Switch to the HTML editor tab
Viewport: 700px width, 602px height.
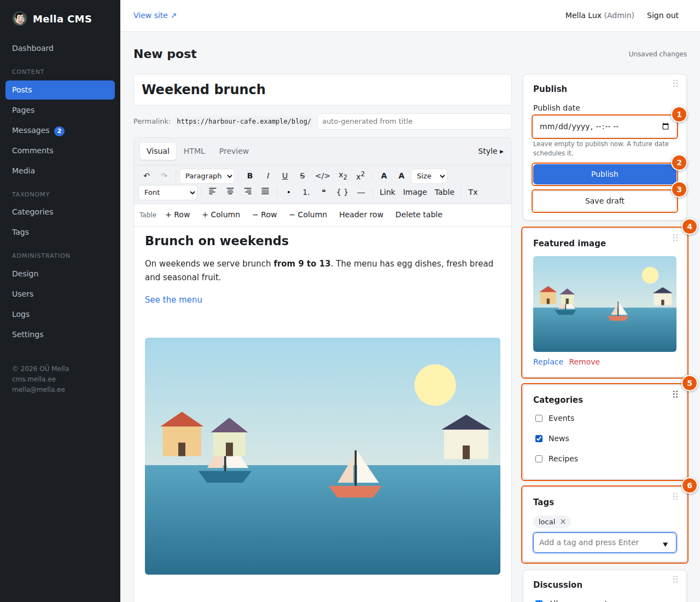(194, 151)
